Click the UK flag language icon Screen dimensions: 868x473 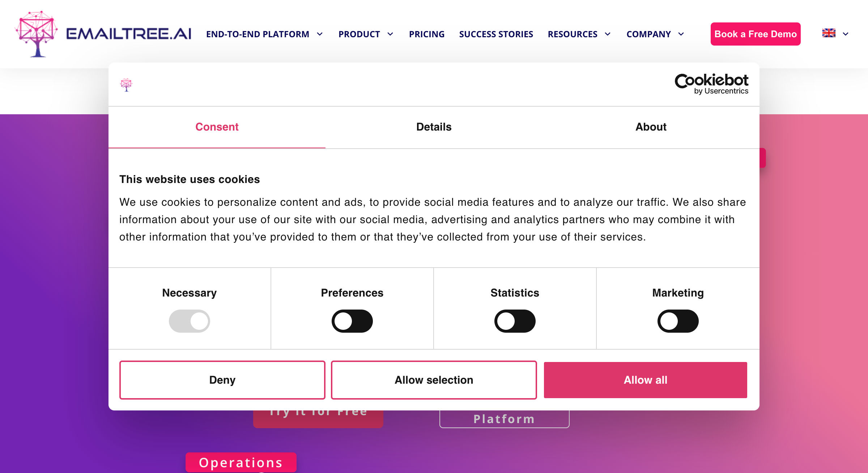pyautogui.click(x=829, y=33)
